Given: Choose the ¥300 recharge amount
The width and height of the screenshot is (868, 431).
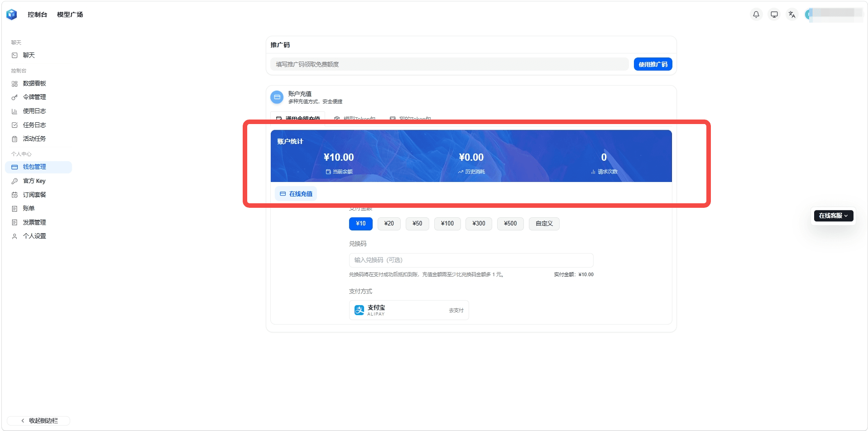Looking at the screenshot, I should (479, 224).
